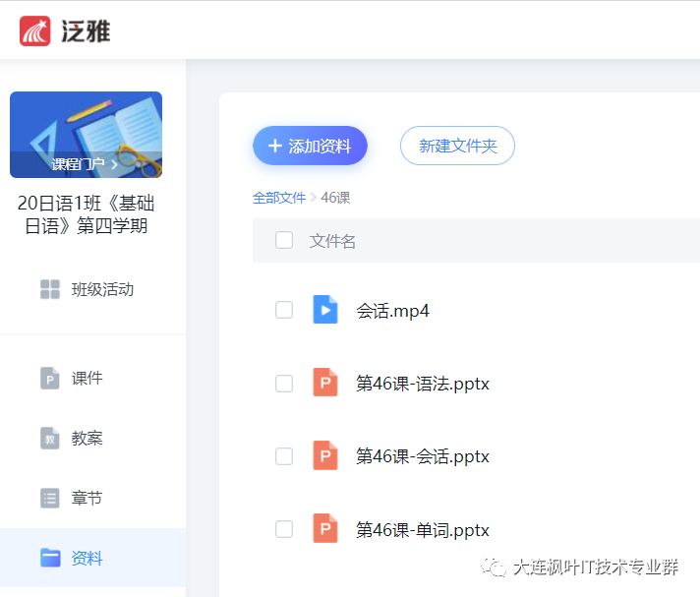Viewport: 700px width, 597px height.
Task: Open the 第46课-会话.pptx file name
Action: pyautogui.click(x=422, y=456)
